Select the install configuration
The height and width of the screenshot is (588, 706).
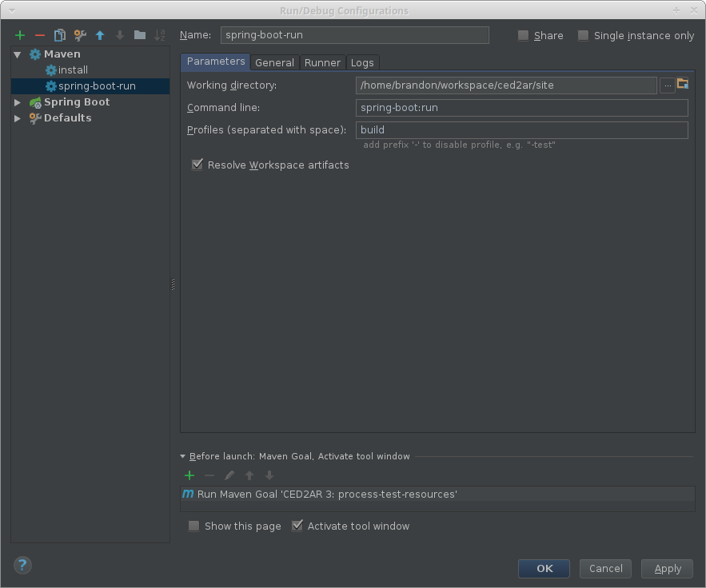click(73, 70)
